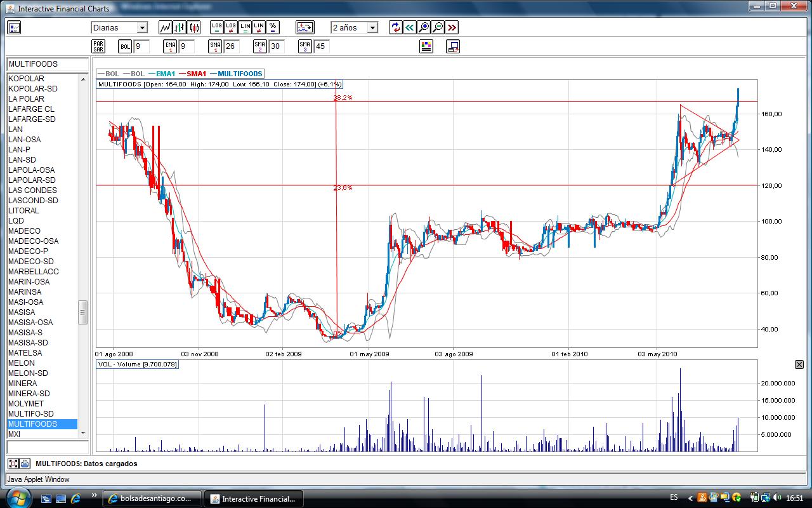Click the print icon at bottom left

25,464
